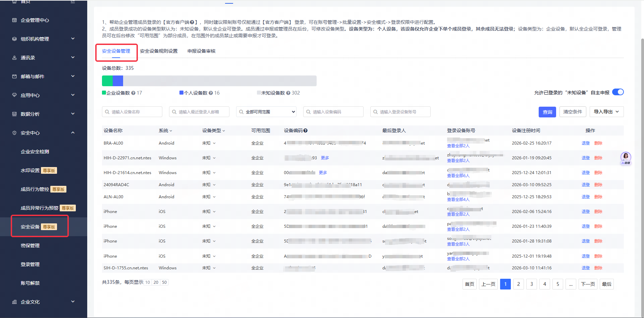Collapse 安全中心 menu chevron
The width and height of the screenshot is (644, 318).
click(x=73, y=132)
